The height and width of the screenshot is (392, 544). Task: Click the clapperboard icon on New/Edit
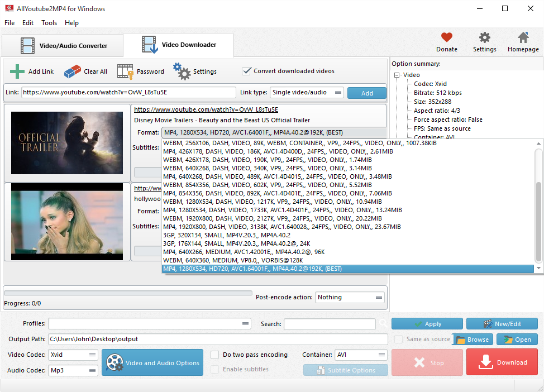coord(488,324)
